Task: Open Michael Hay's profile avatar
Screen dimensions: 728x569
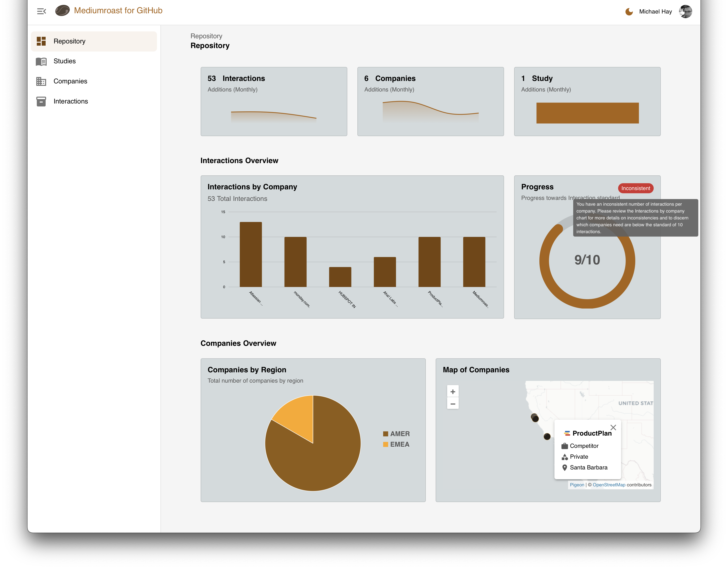Action: click(x=685, y=12)
